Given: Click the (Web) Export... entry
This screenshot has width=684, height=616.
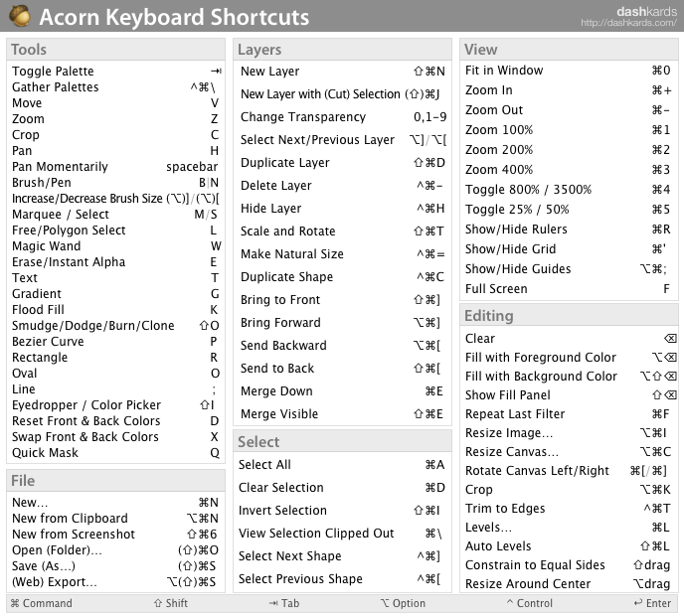Looking at the screenshot, I should 114,582.
